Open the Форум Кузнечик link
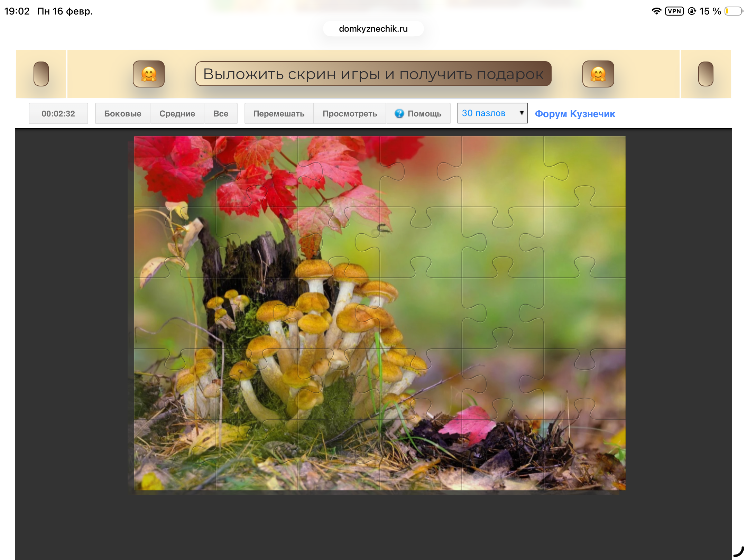The image size is (747, 560). (575, 114)
